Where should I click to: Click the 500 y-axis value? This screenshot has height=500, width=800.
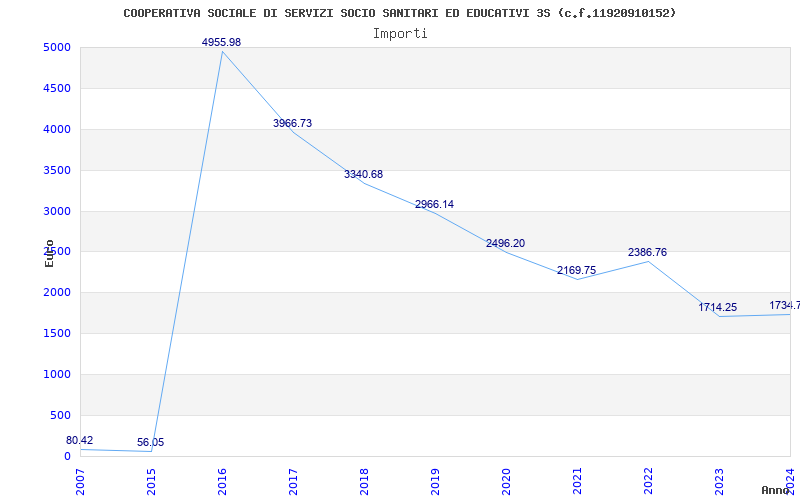click(x=60, y=415)
